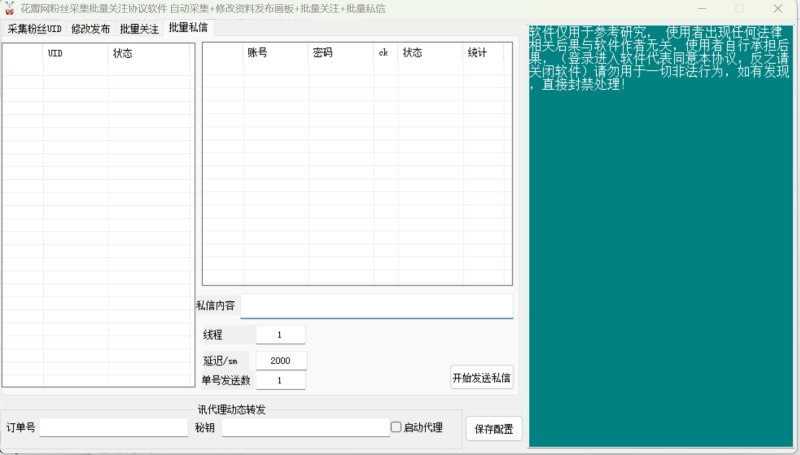The width and height of the screenshot is (800, 455).
Task: Switch to the 采集粉丝UID tab
Action: [34, 29]
